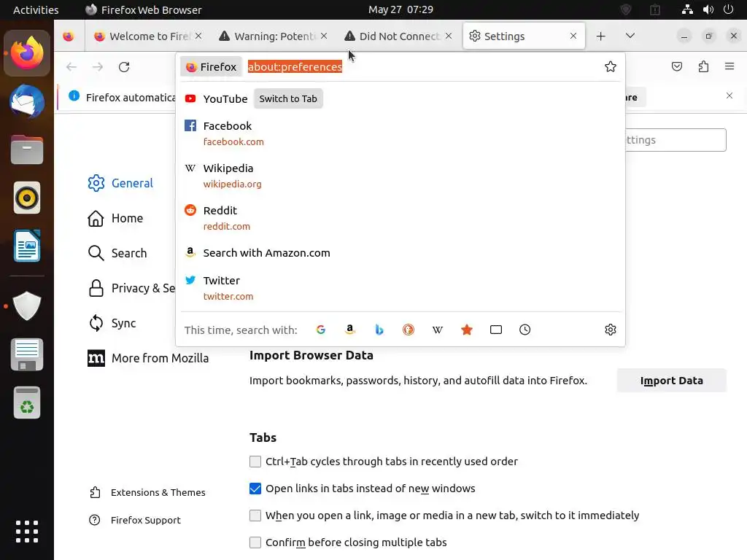Select Twitter suggestion in urlbar

400,288
